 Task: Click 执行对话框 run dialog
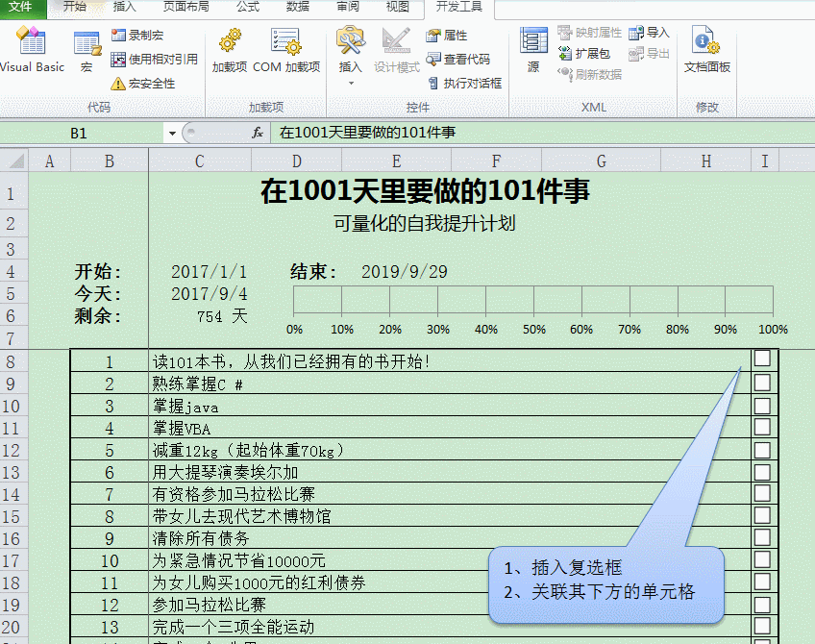464,84
